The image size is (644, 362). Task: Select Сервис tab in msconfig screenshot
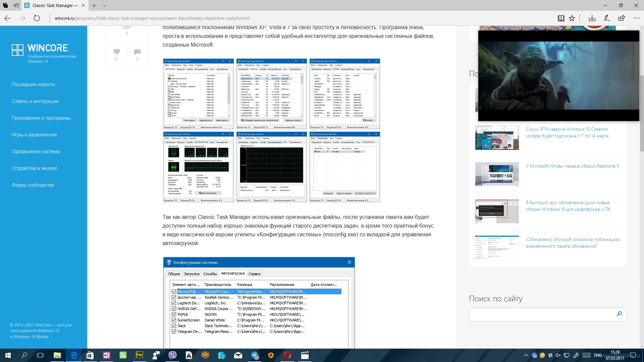click(255, 274)
